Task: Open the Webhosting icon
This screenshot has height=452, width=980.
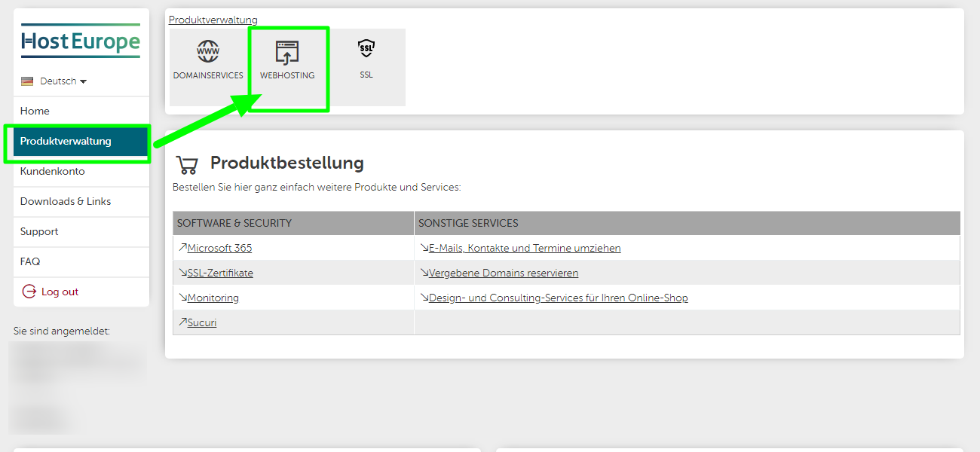Action: (x=287, y=53)
